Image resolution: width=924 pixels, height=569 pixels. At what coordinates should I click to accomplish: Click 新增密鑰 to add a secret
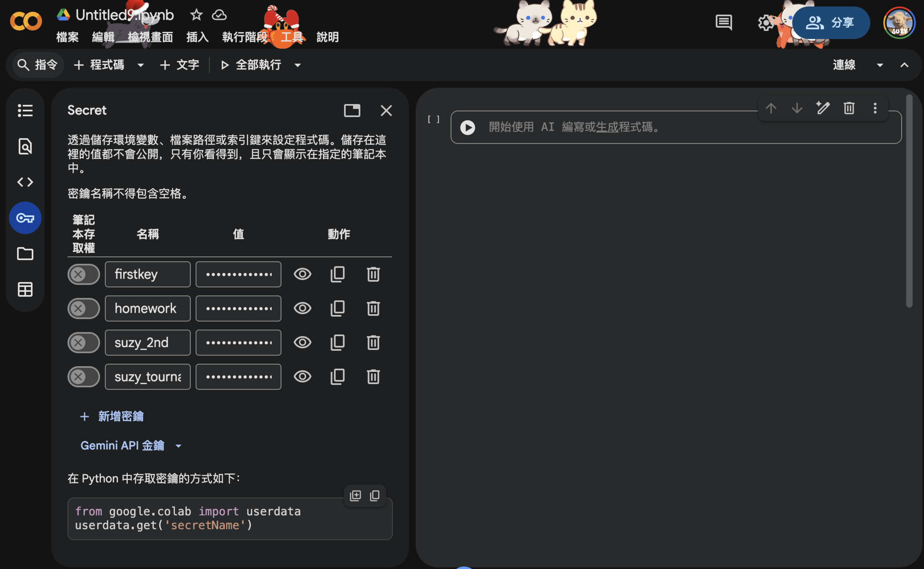pyautogui.click(x=112, y=416)
